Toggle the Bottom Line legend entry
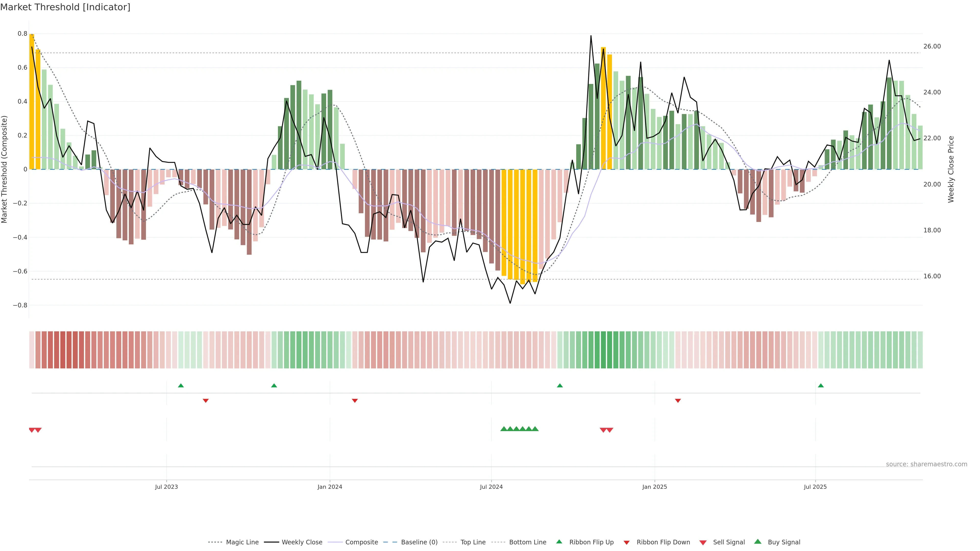Viewport: 980px width, 551px height. coord(527,542)
